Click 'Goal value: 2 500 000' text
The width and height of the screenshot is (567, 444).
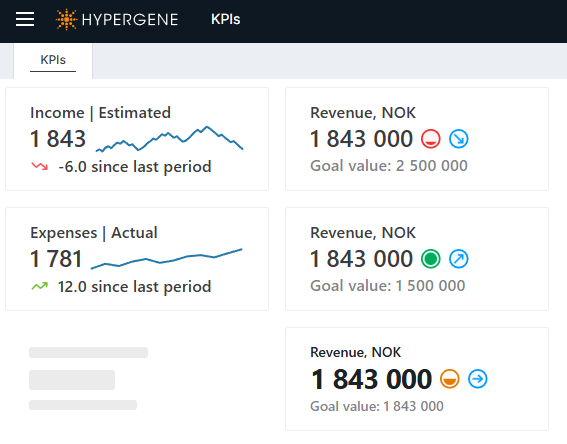pos(389,166)
